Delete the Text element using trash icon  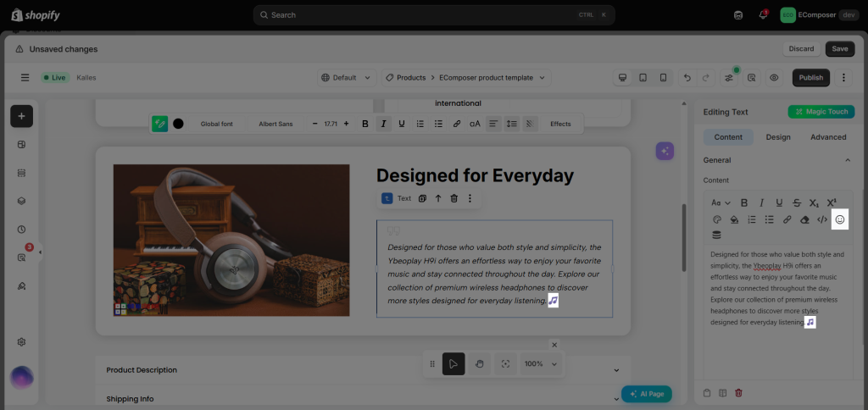tap(454, 198)
